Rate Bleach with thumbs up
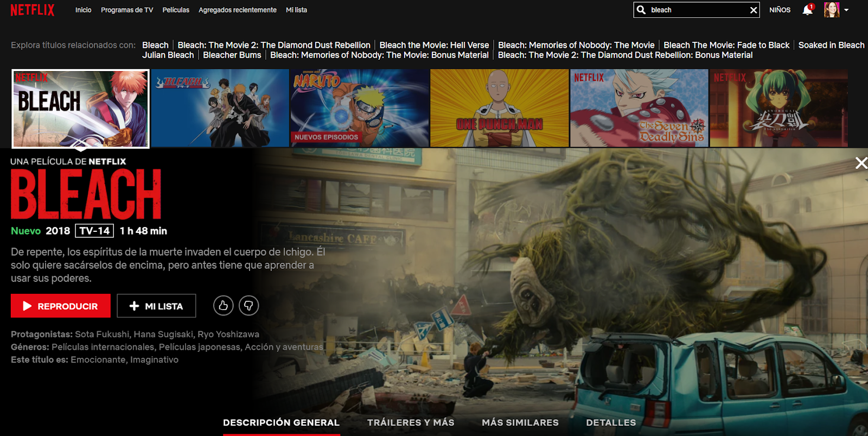Screen dimensions: 868x436 click(224, 306)
